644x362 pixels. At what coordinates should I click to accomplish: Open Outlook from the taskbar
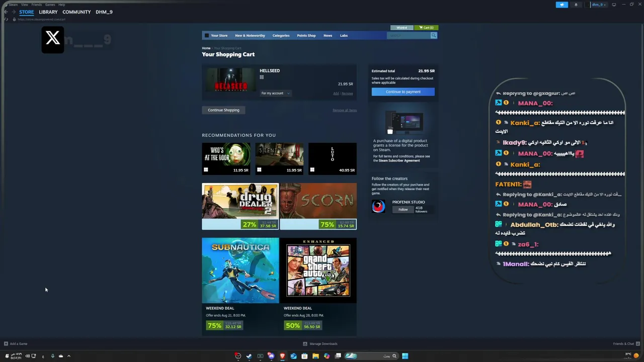pos(293,356)
